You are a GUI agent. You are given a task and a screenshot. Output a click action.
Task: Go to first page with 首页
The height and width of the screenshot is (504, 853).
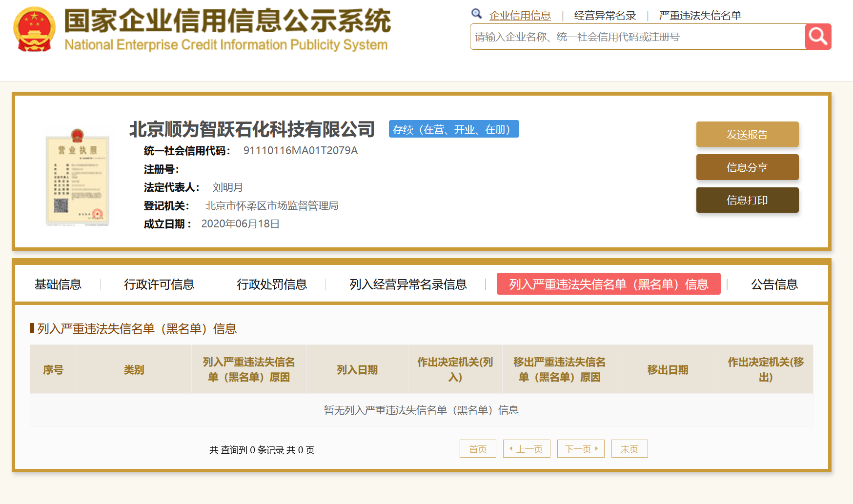click(478, 449)
